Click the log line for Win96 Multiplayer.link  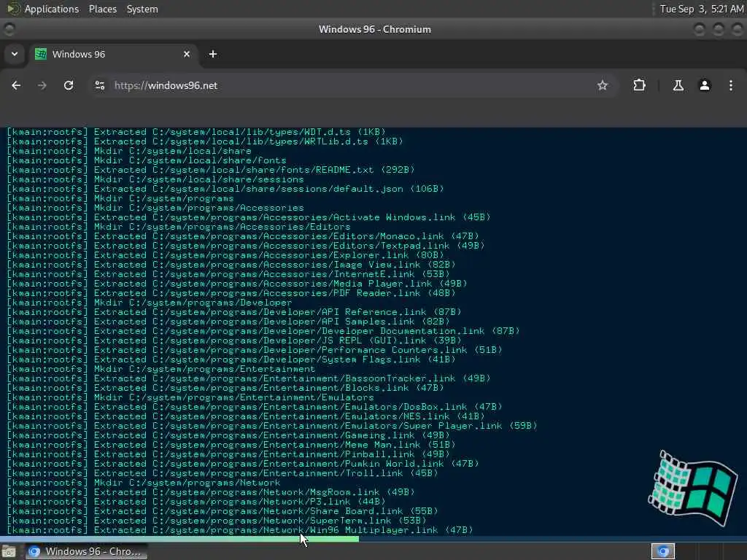[x=239, y=531]
